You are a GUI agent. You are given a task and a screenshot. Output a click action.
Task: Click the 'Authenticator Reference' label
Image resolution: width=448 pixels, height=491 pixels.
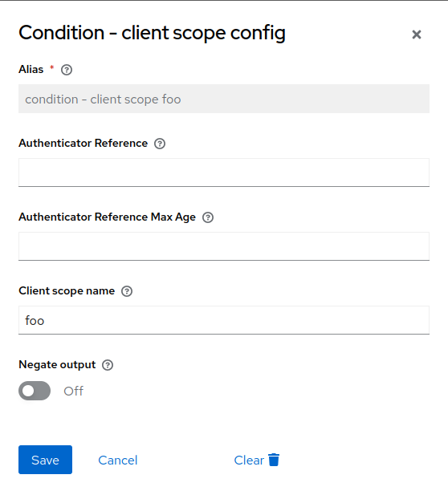point(83,143)
